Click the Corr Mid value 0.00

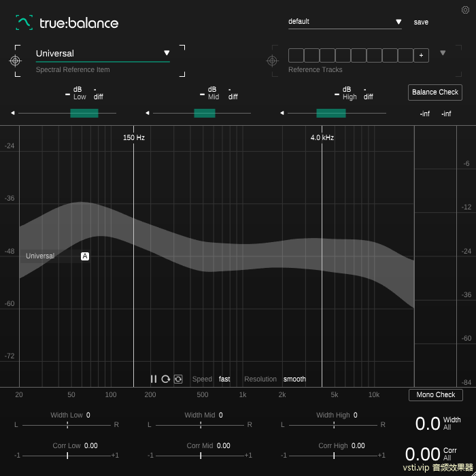pos(224,445)
